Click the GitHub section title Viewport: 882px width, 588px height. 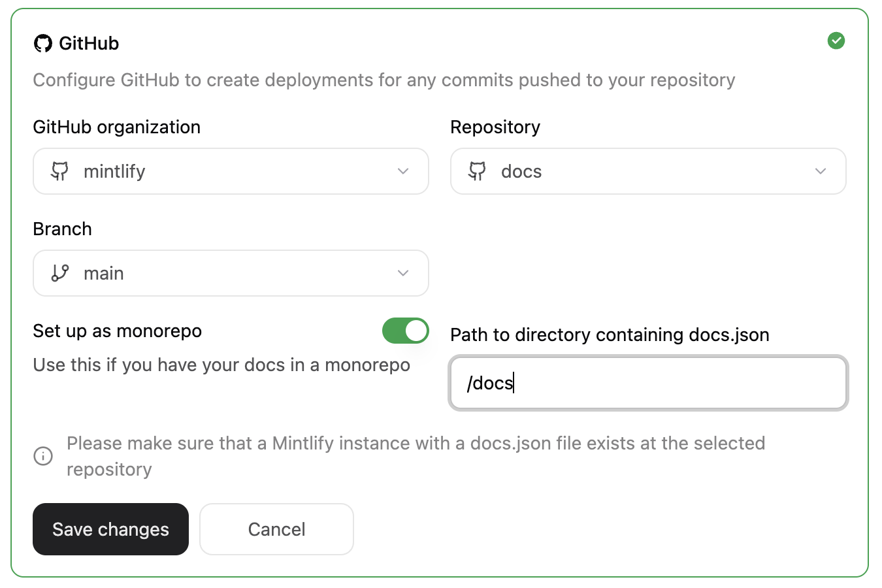[x=90, y=42]
